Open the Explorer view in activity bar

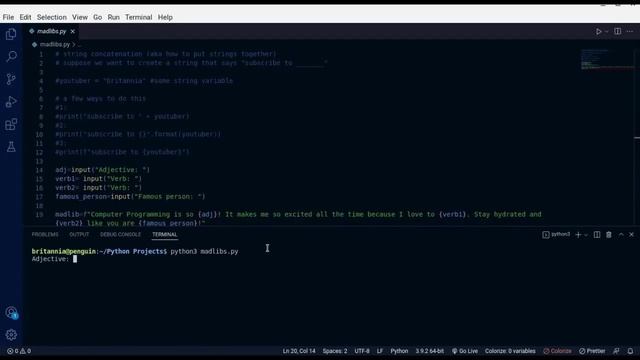click(x=11, y=34)
